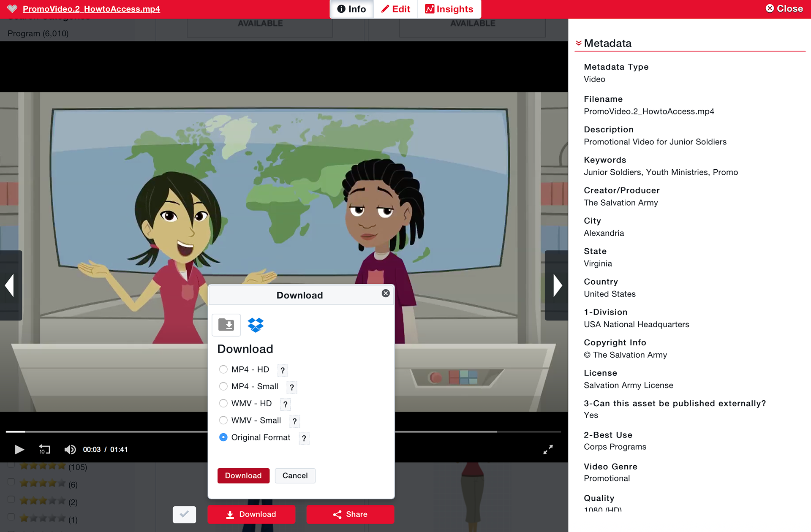Image resolution: width=811 pixels, height=532 pixels.
Task: Switch to the Info tab
Action: (351, 9)
